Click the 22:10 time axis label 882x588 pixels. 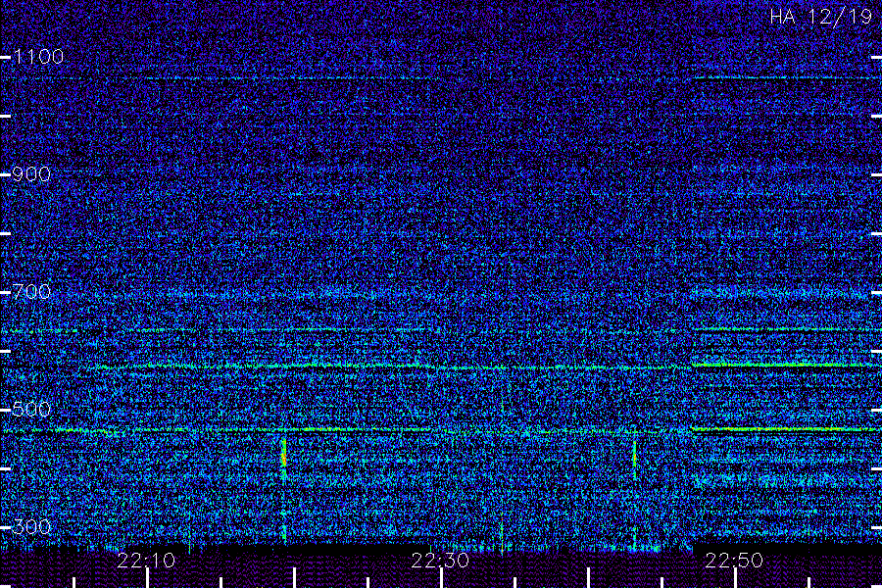point(146,561)
